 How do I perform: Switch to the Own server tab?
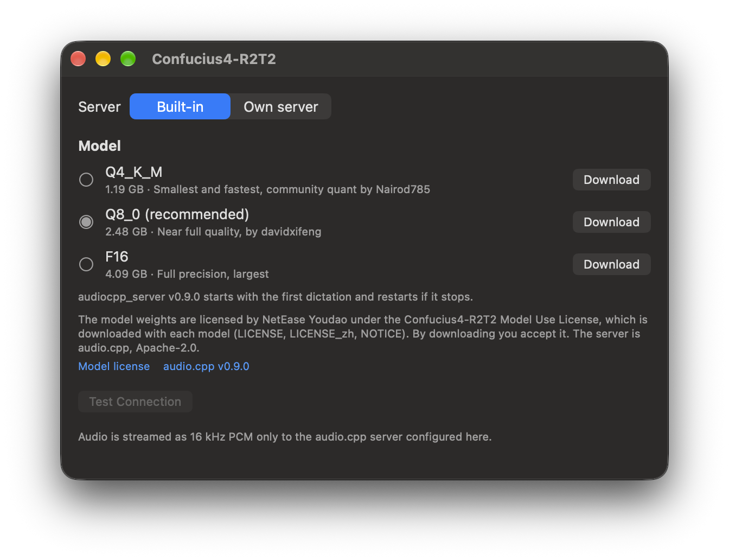coord(281,106)
